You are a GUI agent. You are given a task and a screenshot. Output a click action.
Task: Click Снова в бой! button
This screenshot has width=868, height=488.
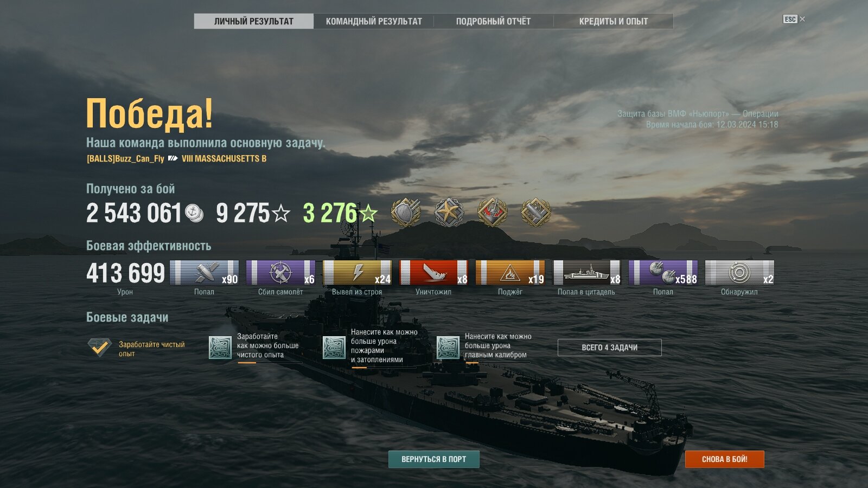(x=725, y=459)
